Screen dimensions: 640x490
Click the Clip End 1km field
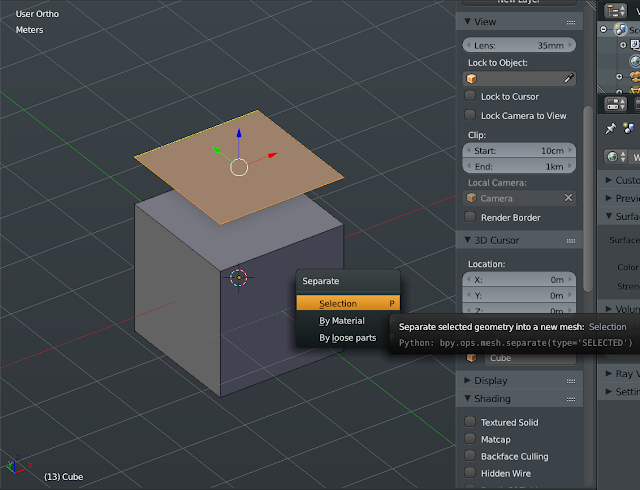point(519,166)
